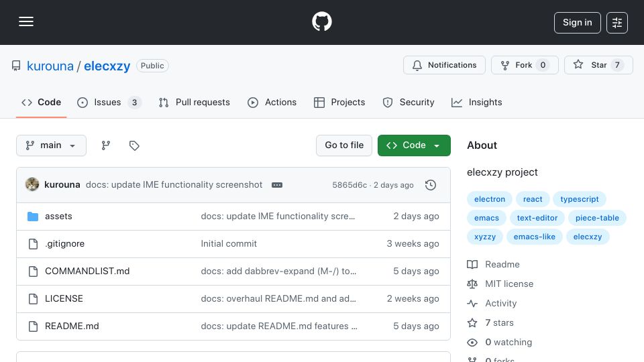Image resolution: width=644 pixels, height=362 pixels.
Task: Select the elecxzy topic tag
Action: 588,237
